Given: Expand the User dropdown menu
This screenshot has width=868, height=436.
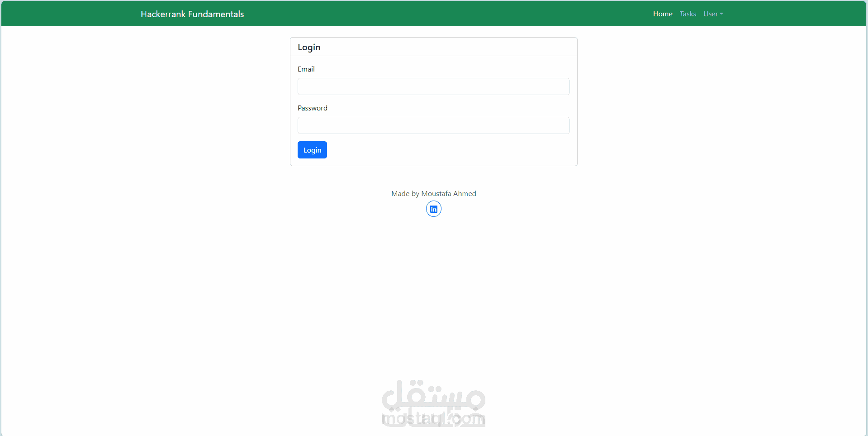Looking at the screenshot, I should [713, 14].
